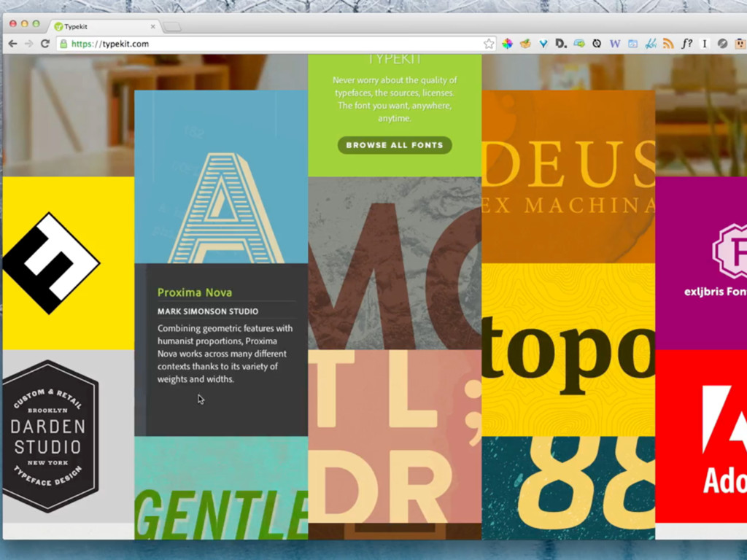Open the Deus Ex Machina orange tile
Screen dimensions: 747x560
pos(568,176)
